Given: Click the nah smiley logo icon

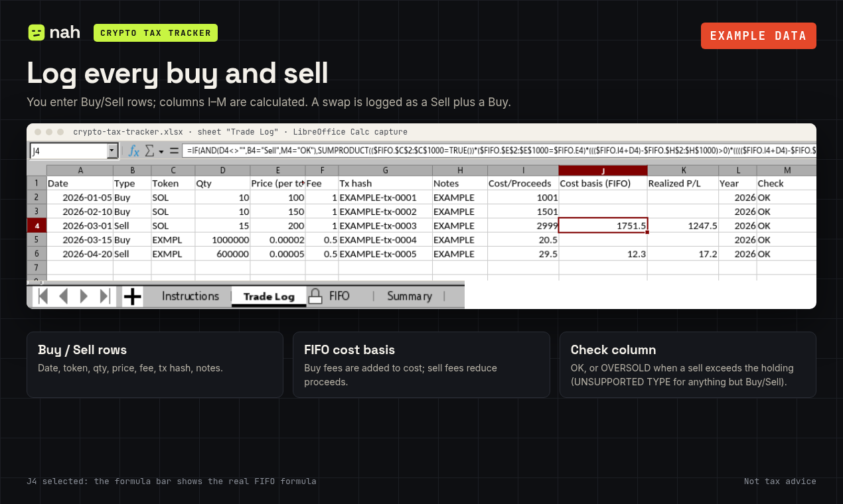Looking at the screenshot, I should pyautogui.click(x=37, y=32).
